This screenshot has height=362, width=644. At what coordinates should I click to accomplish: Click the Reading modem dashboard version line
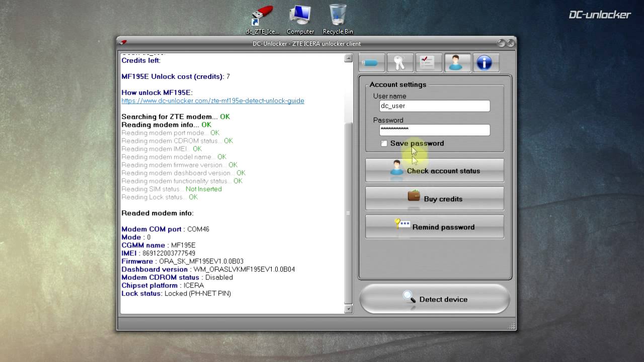point(184,173)
